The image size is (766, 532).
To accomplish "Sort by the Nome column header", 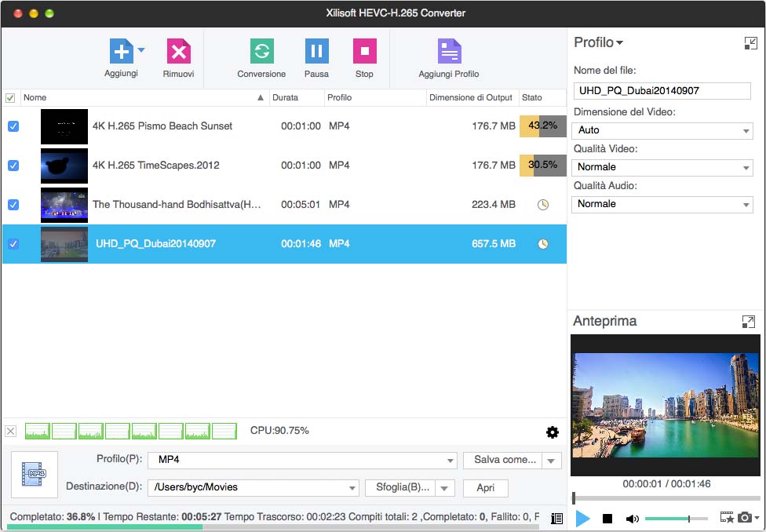I will (x=145, y=98).
